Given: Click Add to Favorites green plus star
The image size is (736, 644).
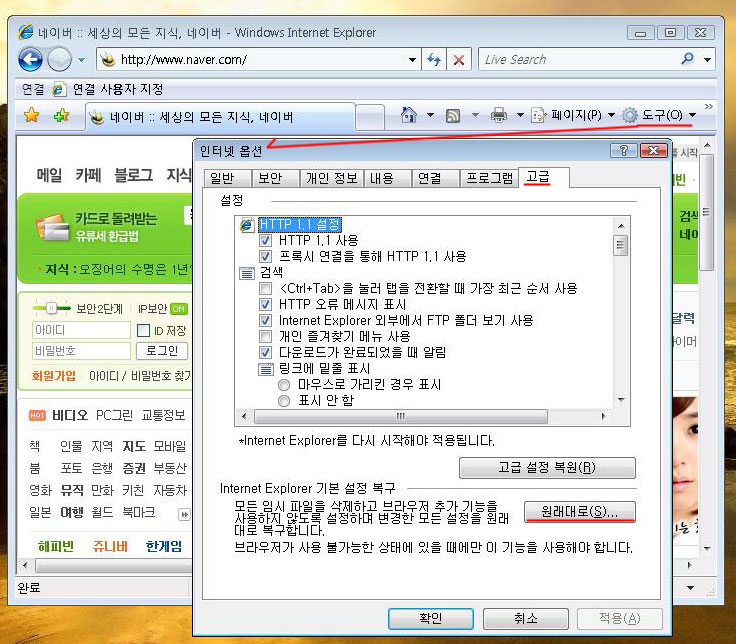Looking at the screenshot, I should pos(61,115).
